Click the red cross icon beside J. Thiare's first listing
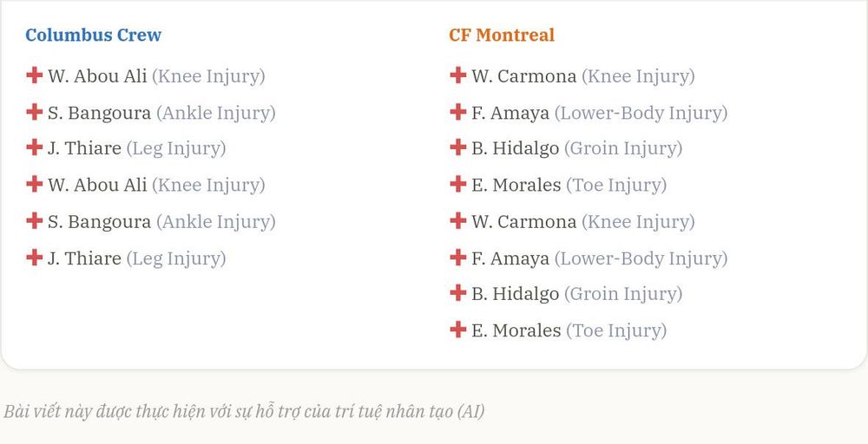The width and height of the screenshot is (868, 444). tap(35, 147)
